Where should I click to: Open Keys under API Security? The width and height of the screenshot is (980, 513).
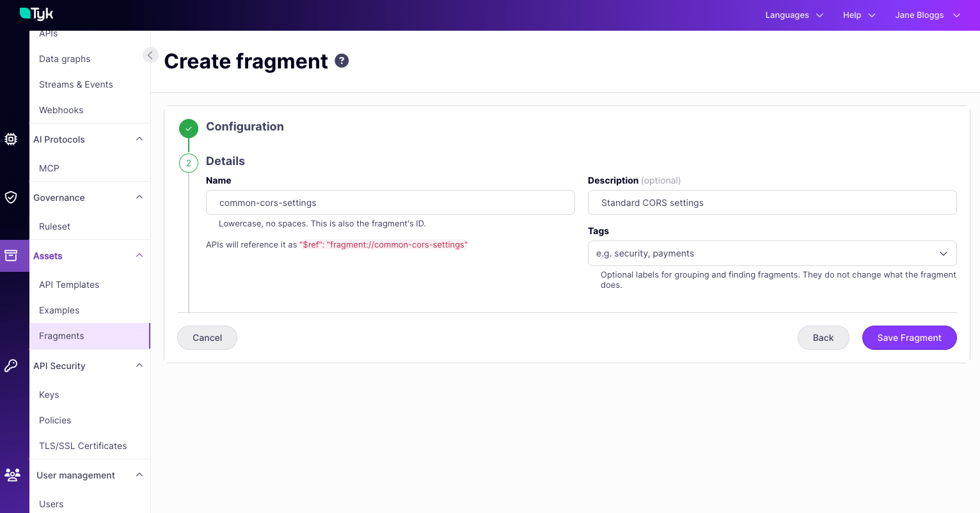coord(49,395)
